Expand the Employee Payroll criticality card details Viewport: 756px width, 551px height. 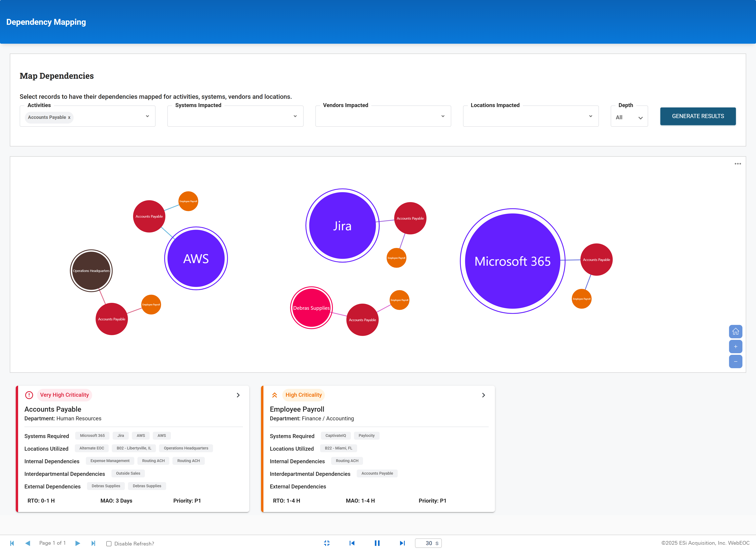(483, 395)
